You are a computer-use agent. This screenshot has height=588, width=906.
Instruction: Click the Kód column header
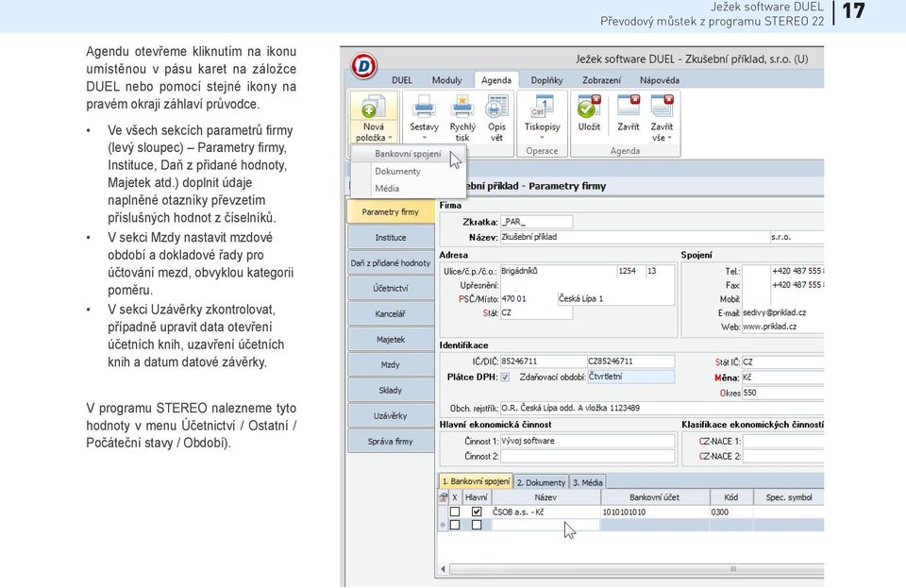(x=730, y=497)
